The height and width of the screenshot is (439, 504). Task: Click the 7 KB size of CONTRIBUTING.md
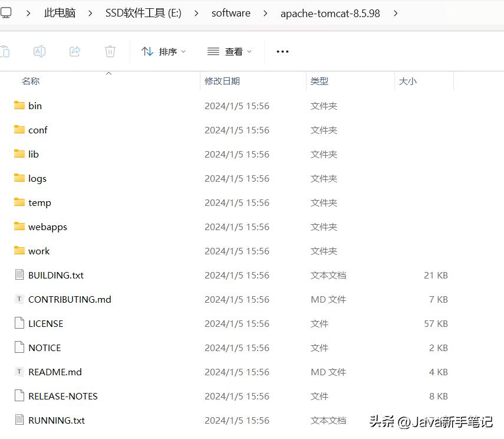tap(438, 299)
